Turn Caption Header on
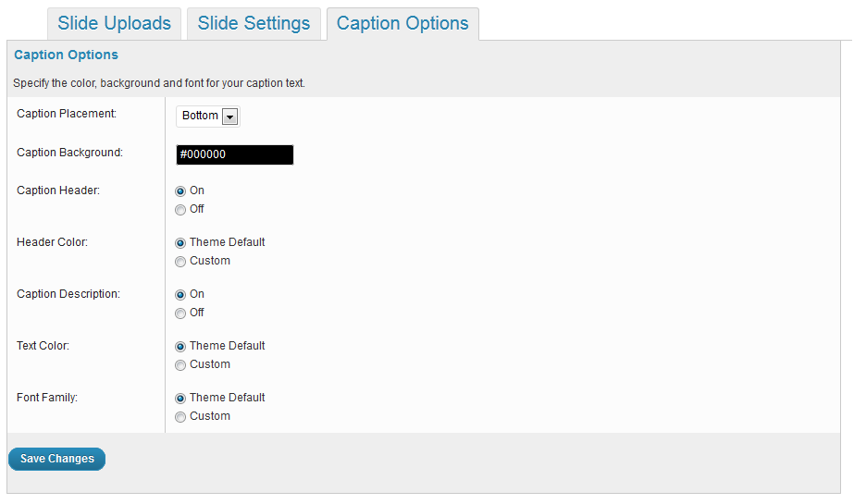Image resolution: width=854 pixels, height=504 pixels. (180, 191)
